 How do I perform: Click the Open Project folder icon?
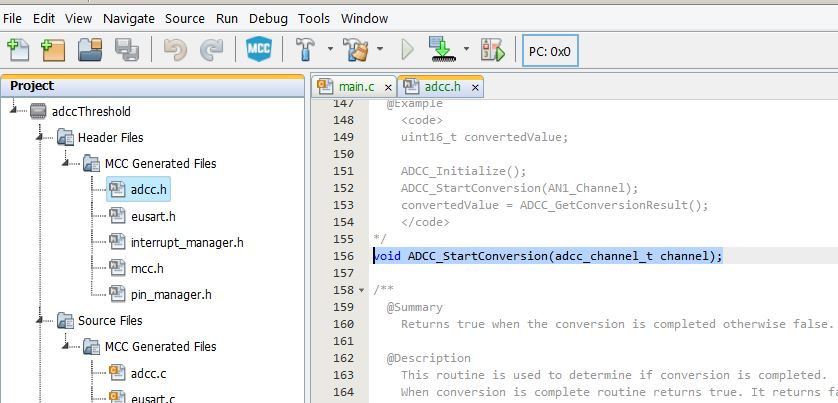pos(90,49)
